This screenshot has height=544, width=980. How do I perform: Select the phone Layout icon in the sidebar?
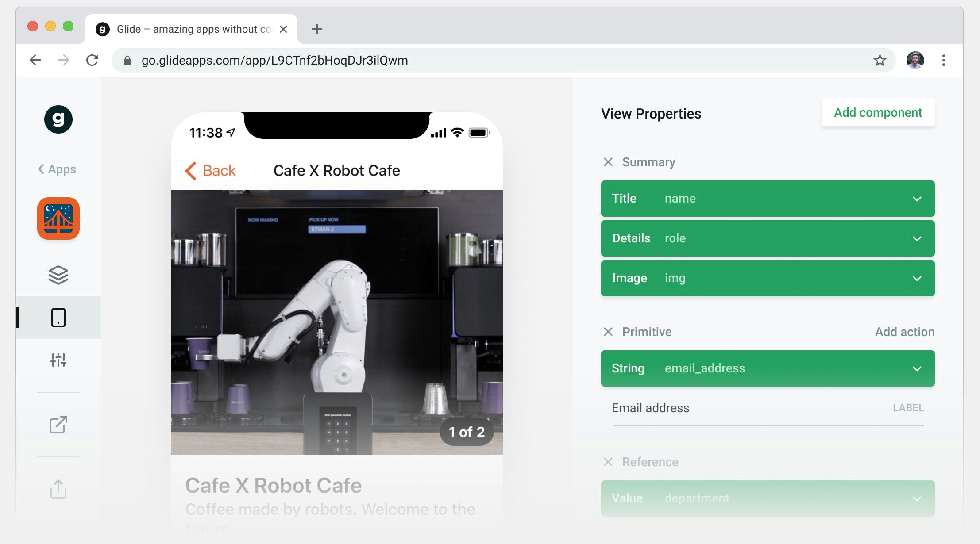[58, 318]
